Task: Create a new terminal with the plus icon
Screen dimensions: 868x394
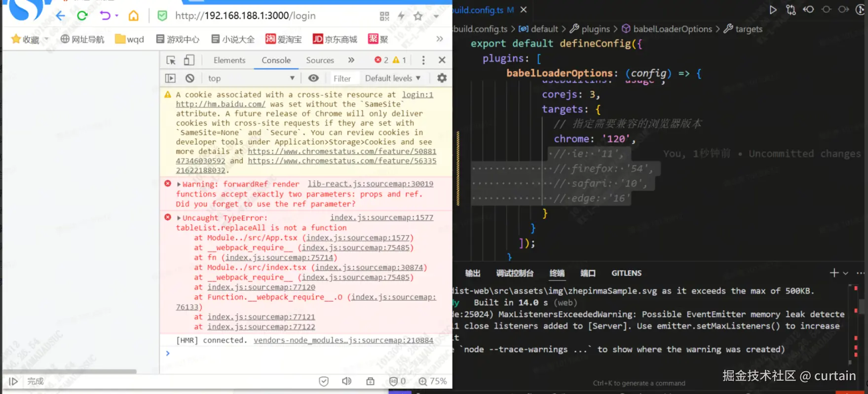Action: pos(834,273)
